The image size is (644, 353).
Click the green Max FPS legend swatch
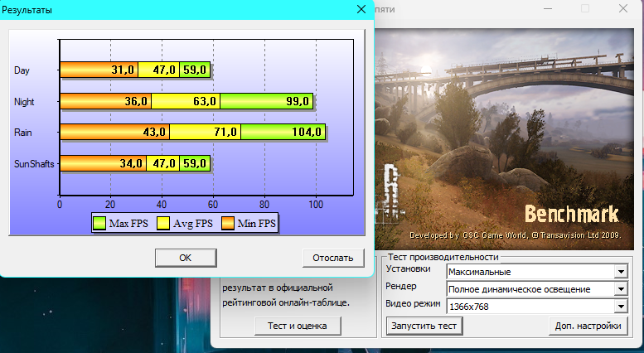pyautogui.click(x=99, y=223)
